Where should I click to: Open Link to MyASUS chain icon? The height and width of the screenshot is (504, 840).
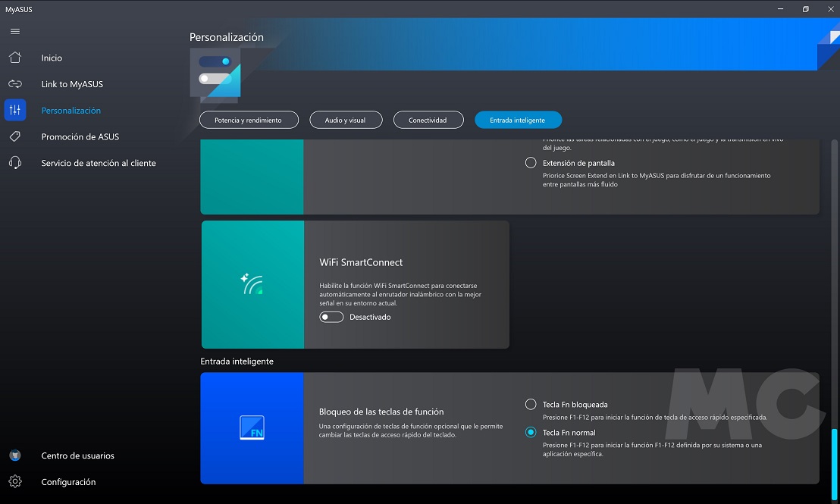pyautogui.click(x=15, y=84)
